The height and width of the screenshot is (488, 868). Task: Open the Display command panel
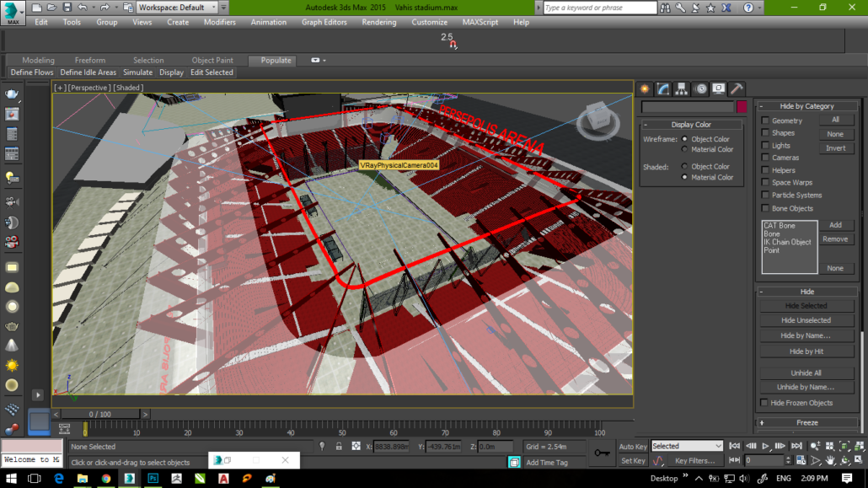pos(719,88)
